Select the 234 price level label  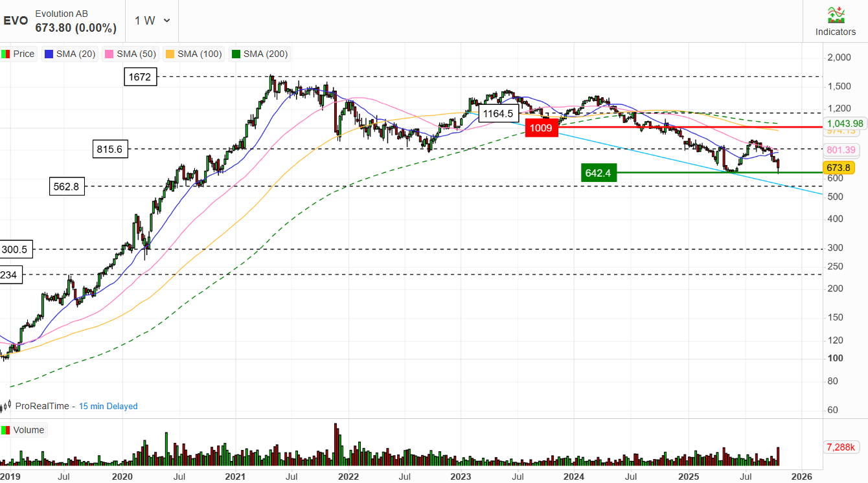(x=11, y=275)
